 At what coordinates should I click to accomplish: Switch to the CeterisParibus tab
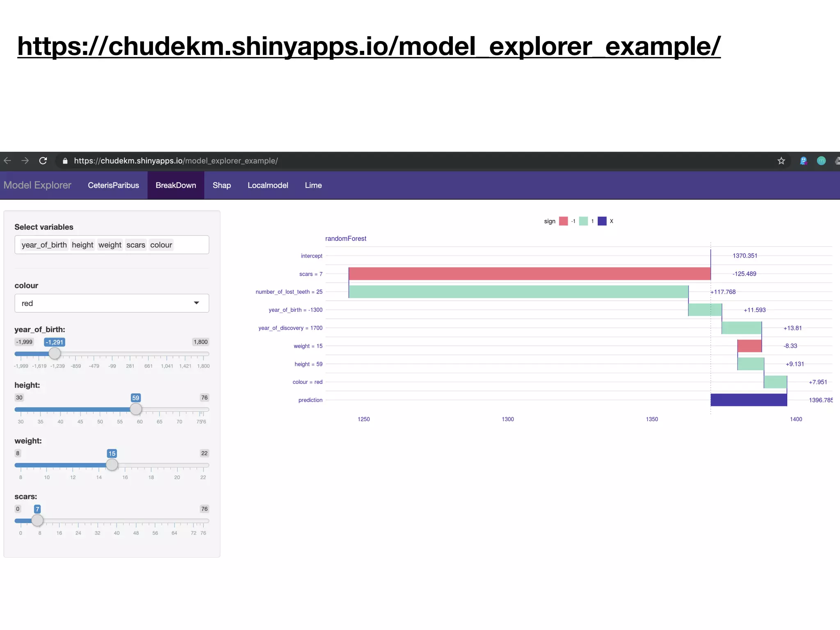tap(113, 185)
